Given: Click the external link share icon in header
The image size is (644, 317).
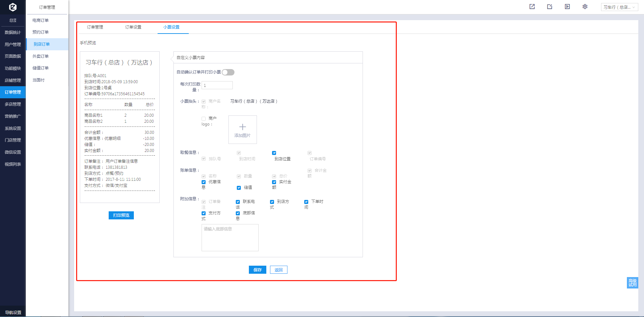Looking at the screenshot, I should point(532,7).
